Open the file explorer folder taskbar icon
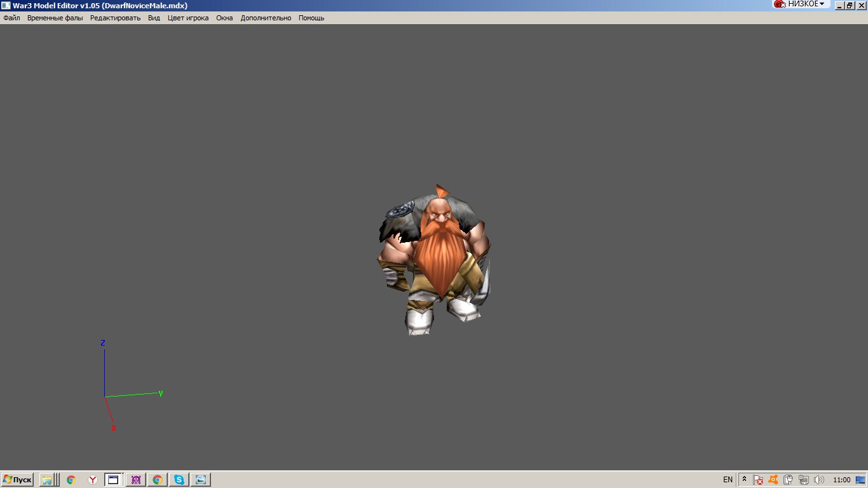The image size is (868, 488). click(x=47, y=480)
